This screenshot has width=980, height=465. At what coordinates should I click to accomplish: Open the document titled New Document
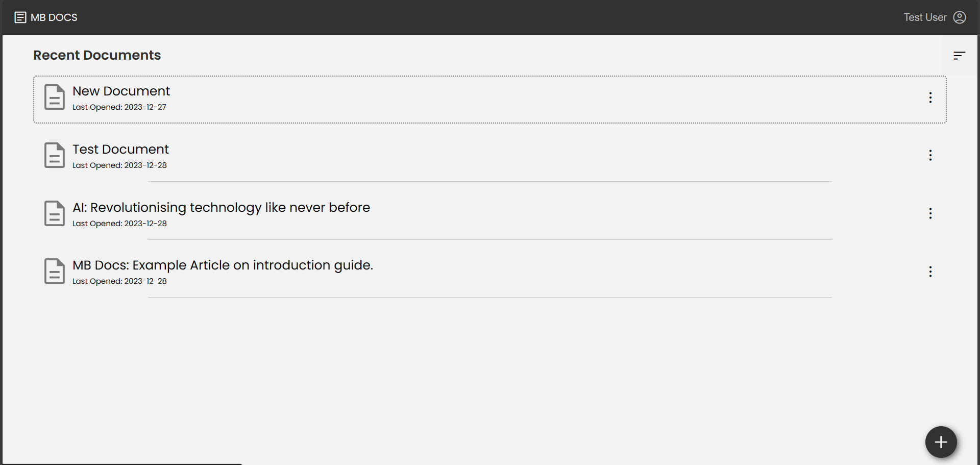pyautogui.click(x=121, y=91)
